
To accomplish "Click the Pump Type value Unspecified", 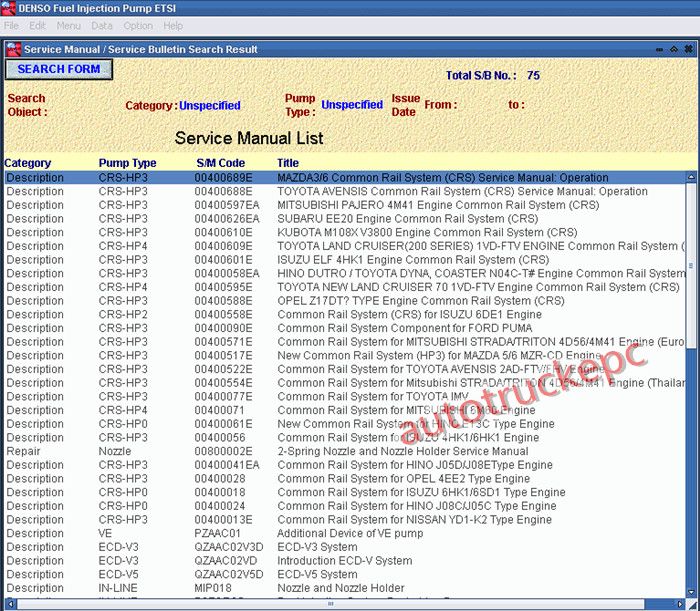I will point(352,105).
